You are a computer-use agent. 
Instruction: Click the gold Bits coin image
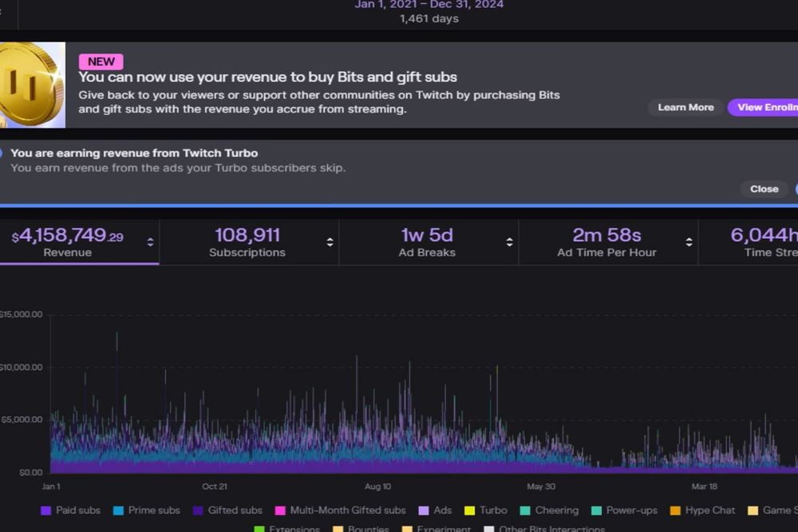click(32, 85)
